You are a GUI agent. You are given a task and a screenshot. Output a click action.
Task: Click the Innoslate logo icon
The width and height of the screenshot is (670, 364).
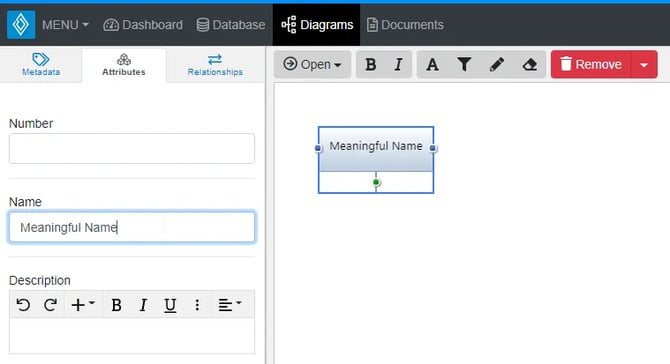pos(21,25)
